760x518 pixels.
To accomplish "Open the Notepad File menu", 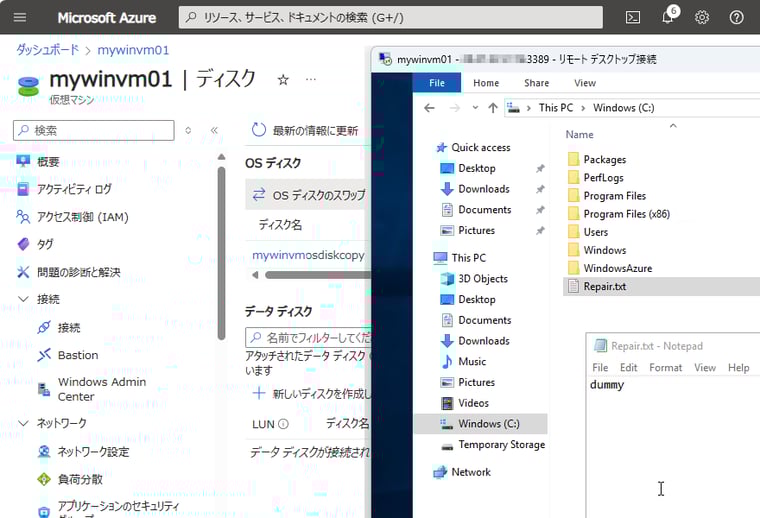I will (x=600, y=368).
